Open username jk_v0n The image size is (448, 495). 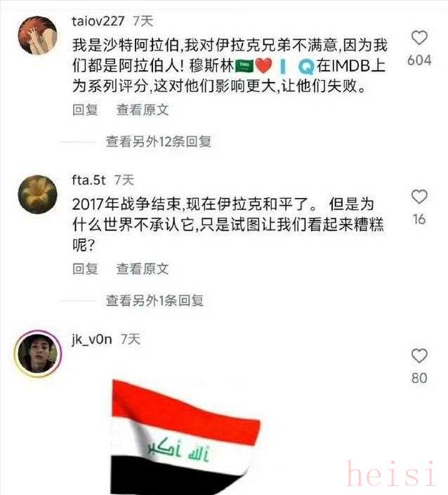tap(92, 340)
